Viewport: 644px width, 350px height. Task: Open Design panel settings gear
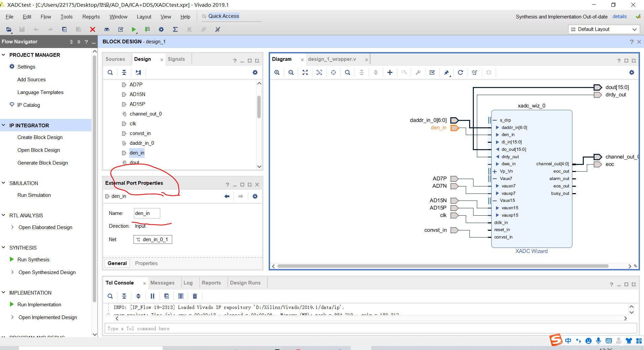pyautogui.click(x=255, y=72)
